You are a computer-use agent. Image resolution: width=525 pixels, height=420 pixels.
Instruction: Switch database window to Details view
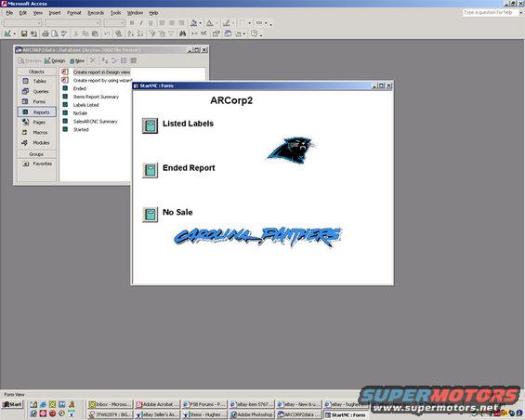(x=133, y=60)
